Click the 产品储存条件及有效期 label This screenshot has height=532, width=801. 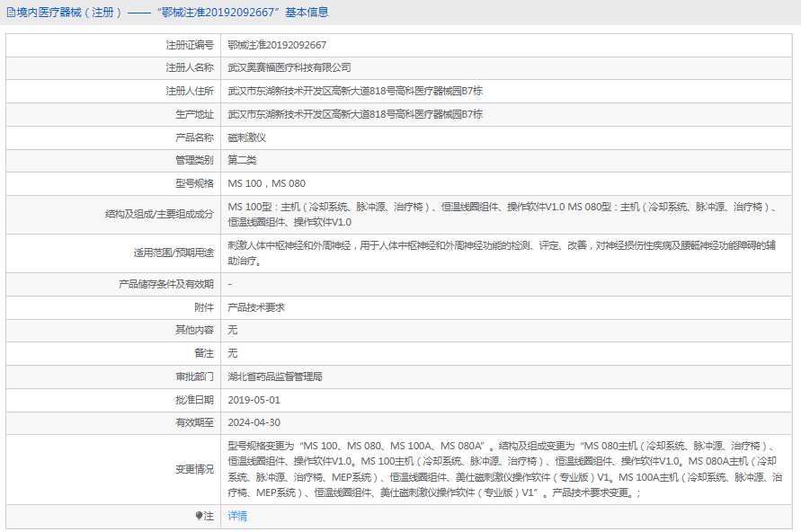166,284
